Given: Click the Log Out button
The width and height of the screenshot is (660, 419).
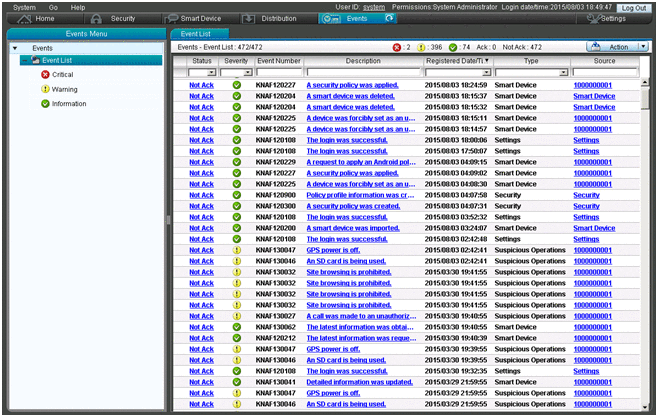Looking at the screenshot, I should coord(634,7).
